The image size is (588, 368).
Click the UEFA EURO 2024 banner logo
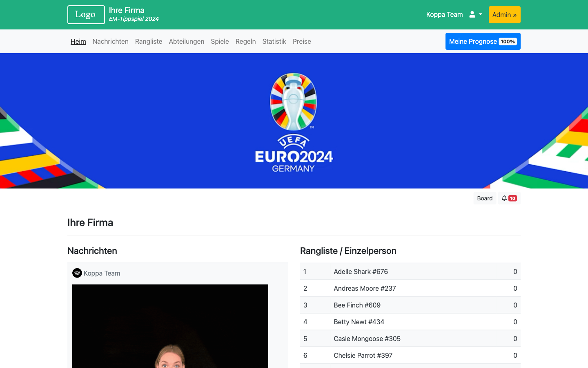point(294,123)
